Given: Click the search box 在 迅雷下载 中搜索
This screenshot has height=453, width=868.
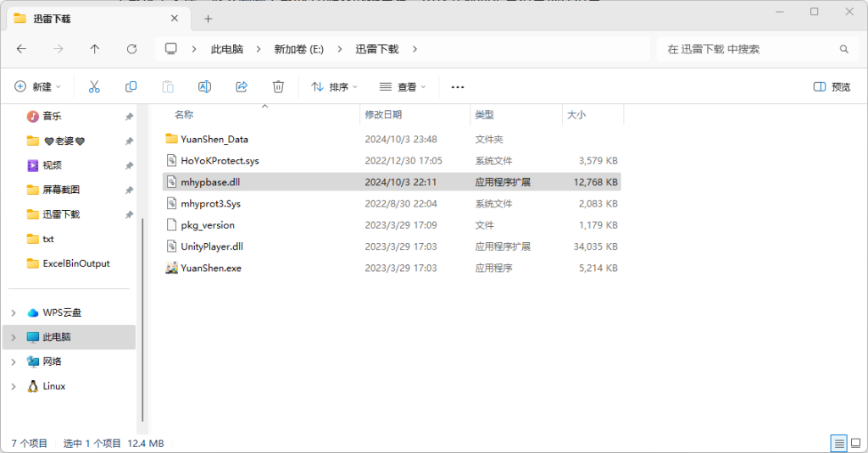Looking at the screenshot, I should click(755, 49).
